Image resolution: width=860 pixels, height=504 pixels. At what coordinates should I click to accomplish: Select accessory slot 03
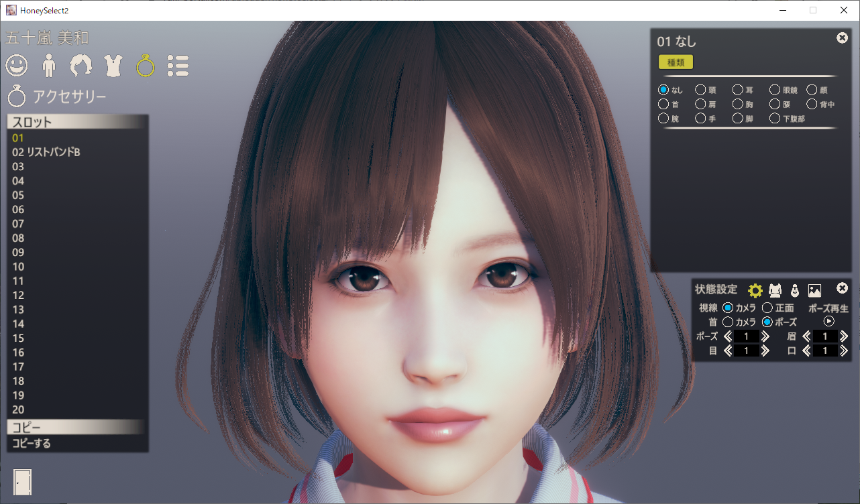click(78, 166)
